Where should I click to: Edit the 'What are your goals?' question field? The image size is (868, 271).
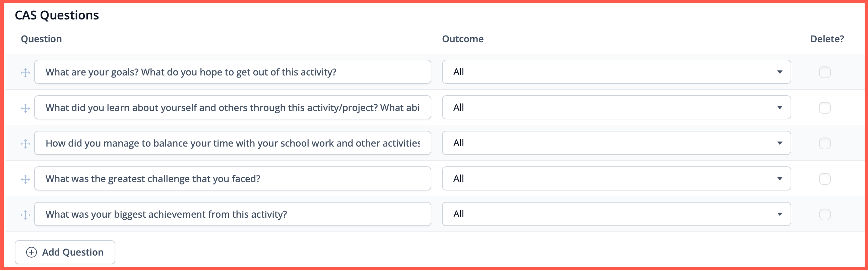coord(233,72)
